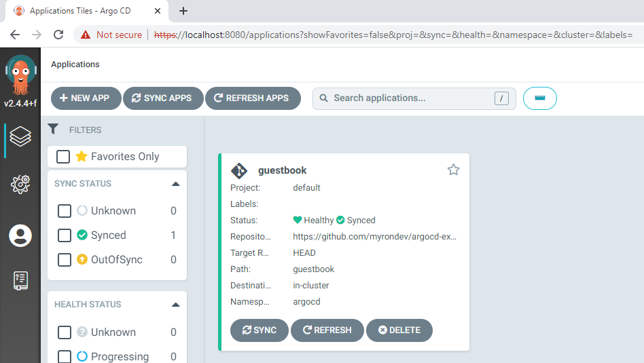Image resolution: width=644 pixels, height=363 pixels.
Task: Click the version label v2.4.4+f
Action: pyautogui.click(x=20, y=103)
